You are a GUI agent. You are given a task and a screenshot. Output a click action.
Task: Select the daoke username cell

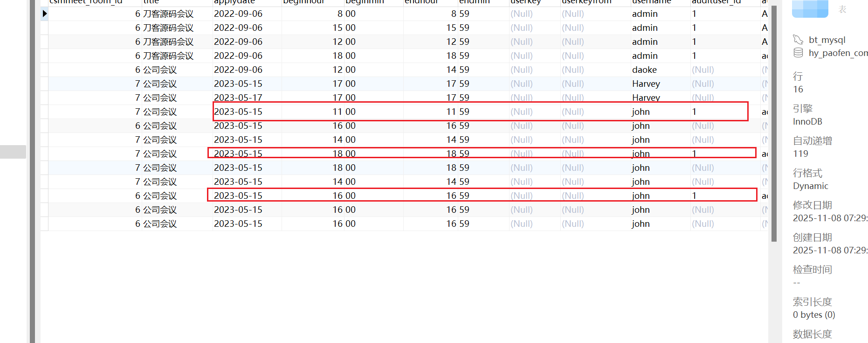[644, 70]
